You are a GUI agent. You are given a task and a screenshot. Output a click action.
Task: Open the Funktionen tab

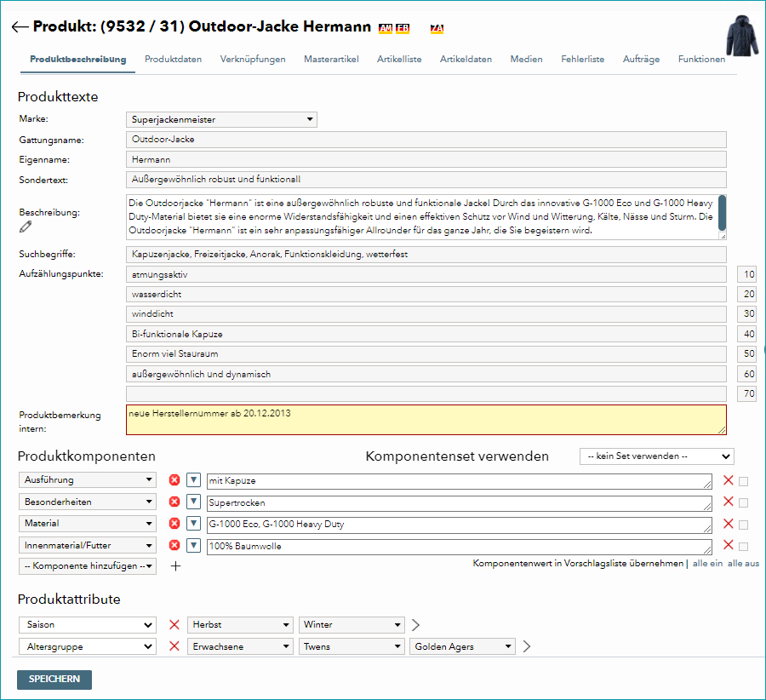tap(701, 59)
